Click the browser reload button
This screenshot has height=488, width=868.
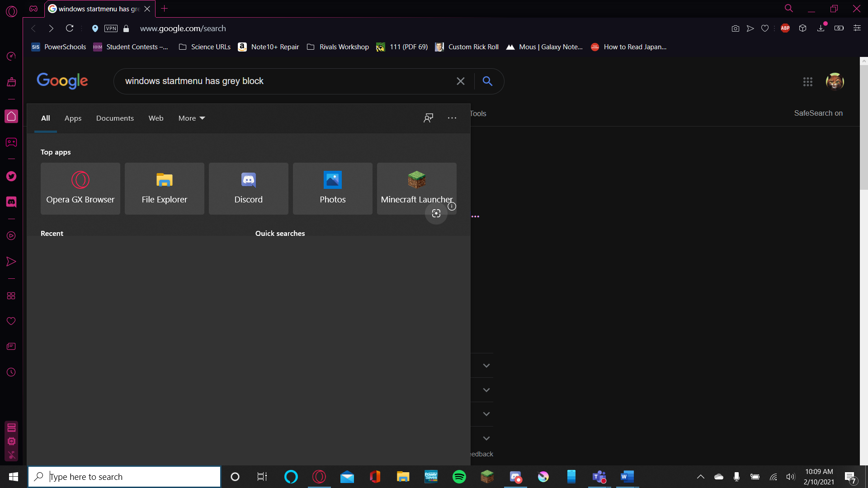[x=70, y=28]
